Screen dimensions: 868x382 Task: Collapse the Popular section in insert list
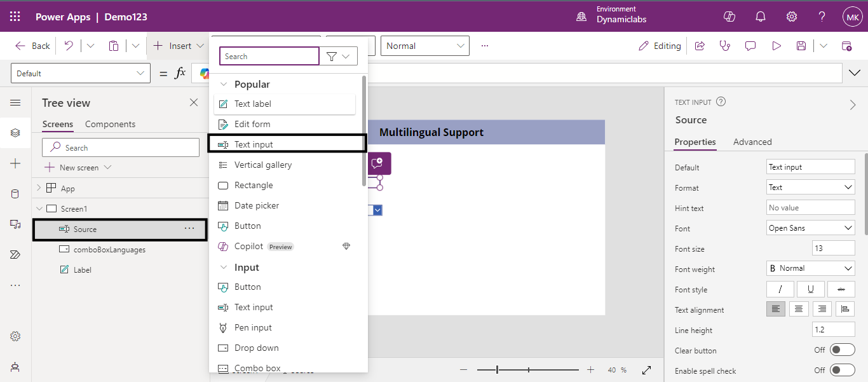click(223, 85)
